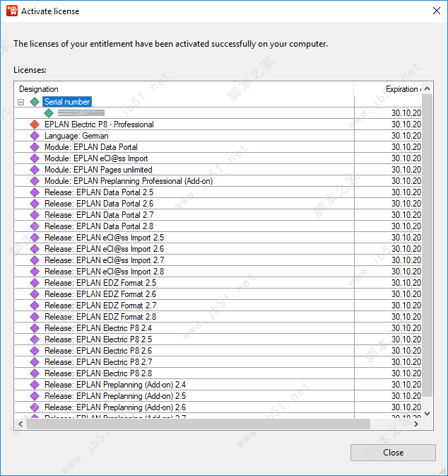Click purple diamond icon for Release: EPLAN eCl@ss Import 2.6
448x476 pixels.
coord(35,249)
